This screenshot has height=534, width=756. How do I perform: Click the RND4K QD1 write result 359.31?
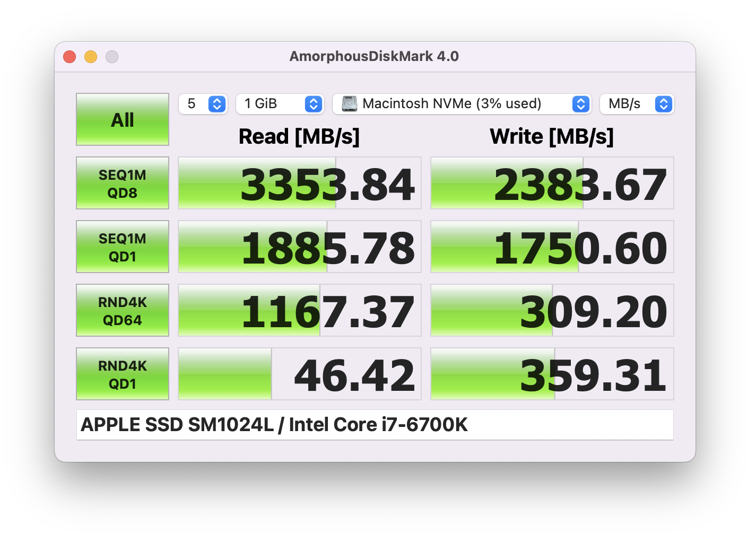[x=552, y=374]
